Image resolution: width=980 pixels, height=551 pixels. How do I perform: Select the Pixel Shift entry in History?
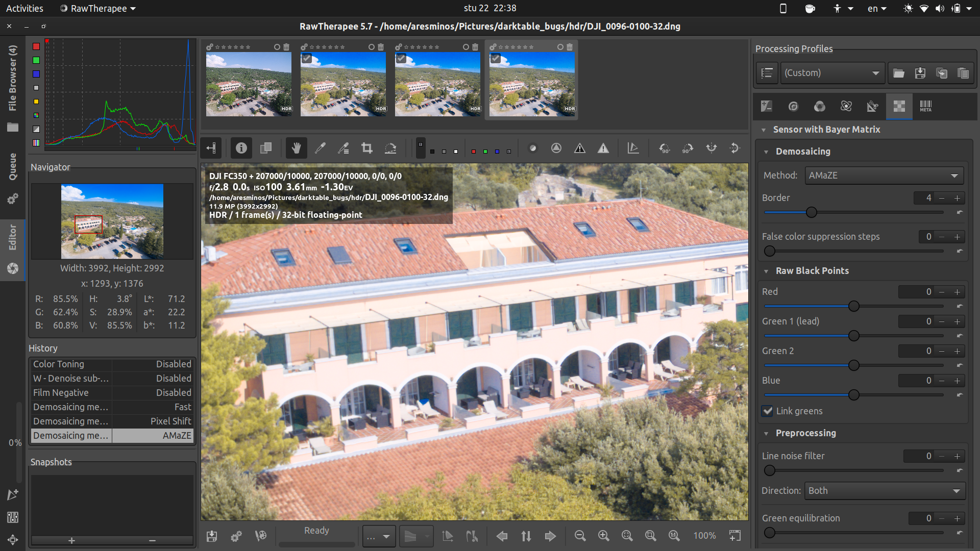[112, 421]
